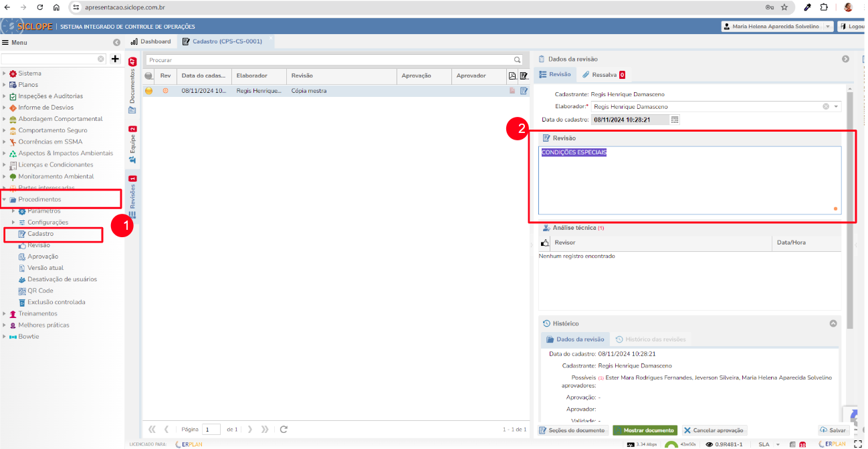
Task: Open Exclusão controlada menu item
Action: (56, 302)
